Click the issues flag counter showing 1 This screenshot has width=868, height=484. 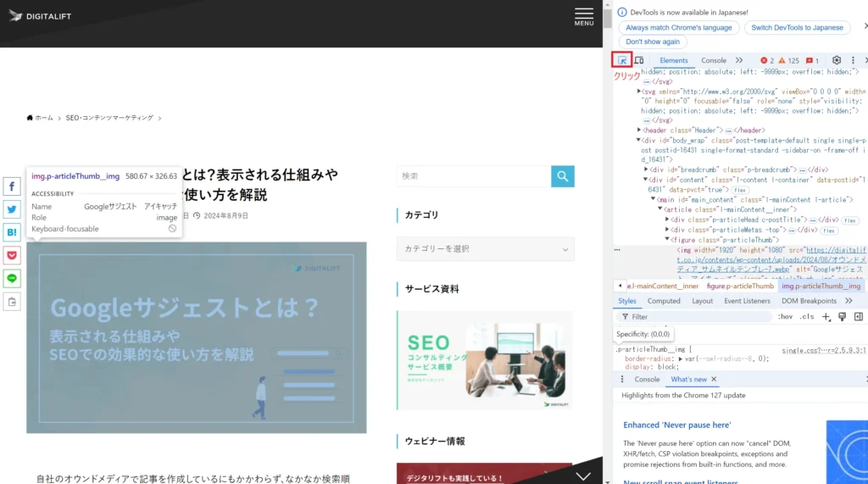(813, 60)
